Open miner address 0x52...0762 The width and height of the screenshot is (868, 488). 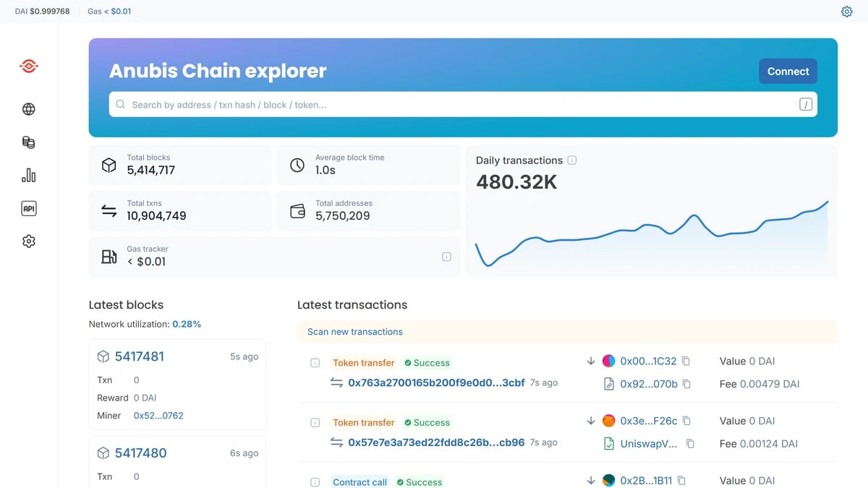point(158,416)
